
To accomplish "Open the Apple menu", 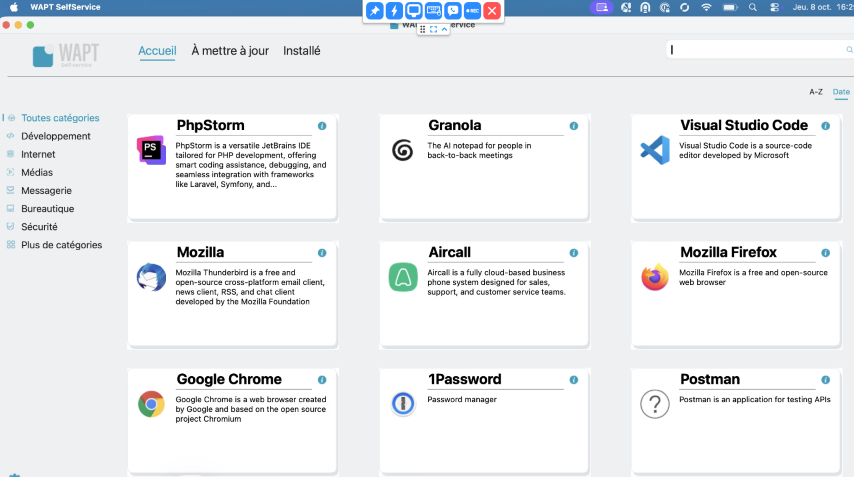I will [14, 7].
